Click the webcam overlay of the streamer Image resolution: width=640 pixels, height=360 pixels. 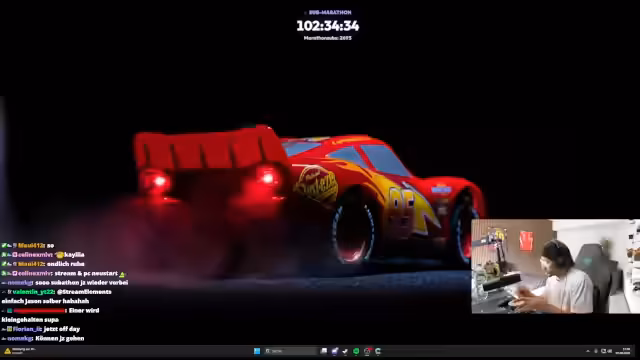click(x=556, y=266)
